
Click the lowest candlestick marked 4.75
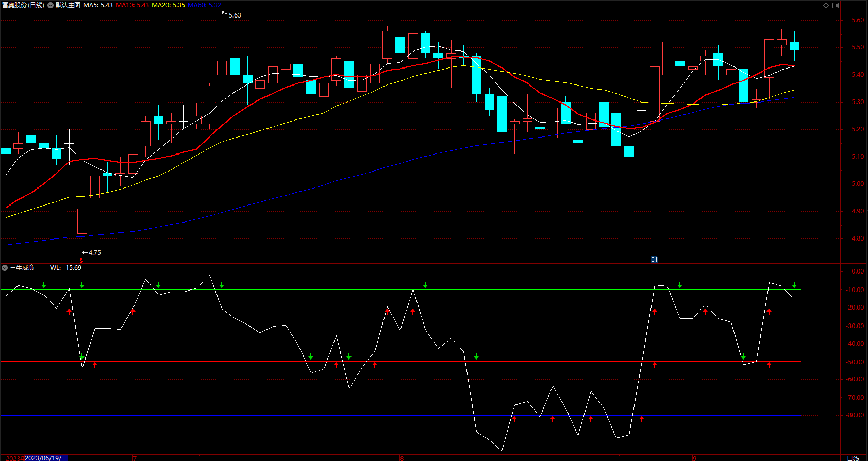click(82, 221)
